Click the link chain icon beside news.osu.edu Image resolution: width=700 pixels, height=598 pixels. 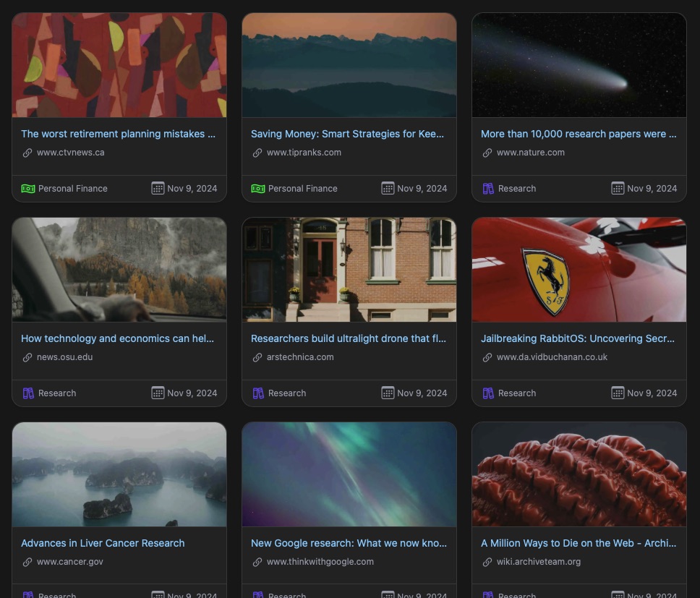pyautogui.click(x=27, y=357)
